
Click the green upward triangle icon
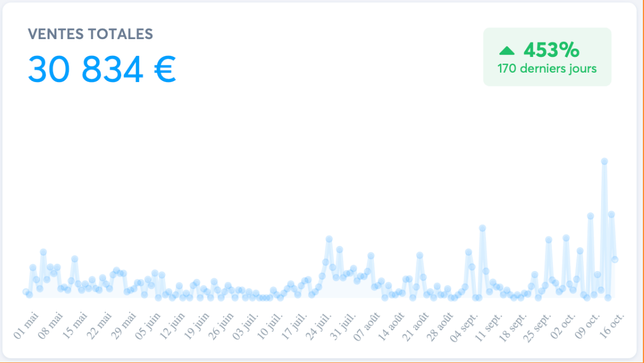coord(507,51)
